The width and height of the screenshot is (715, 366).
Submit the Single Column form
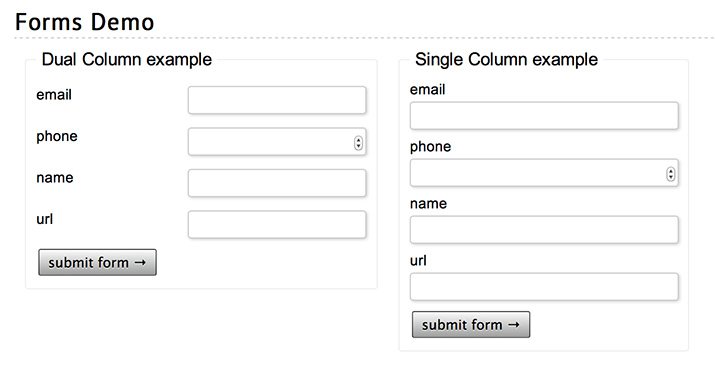(x=471, y=325)
